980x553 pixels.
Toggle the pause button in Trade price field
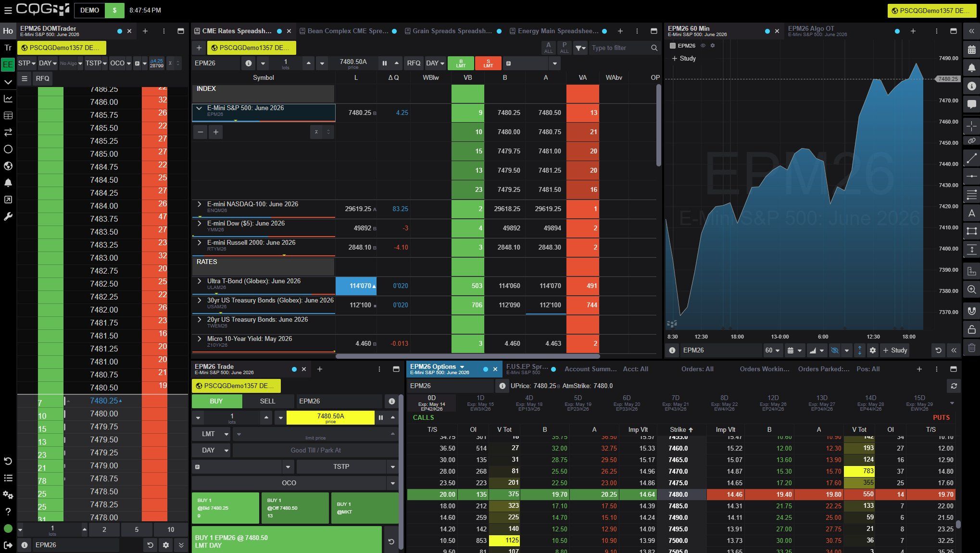click(381, 417)
